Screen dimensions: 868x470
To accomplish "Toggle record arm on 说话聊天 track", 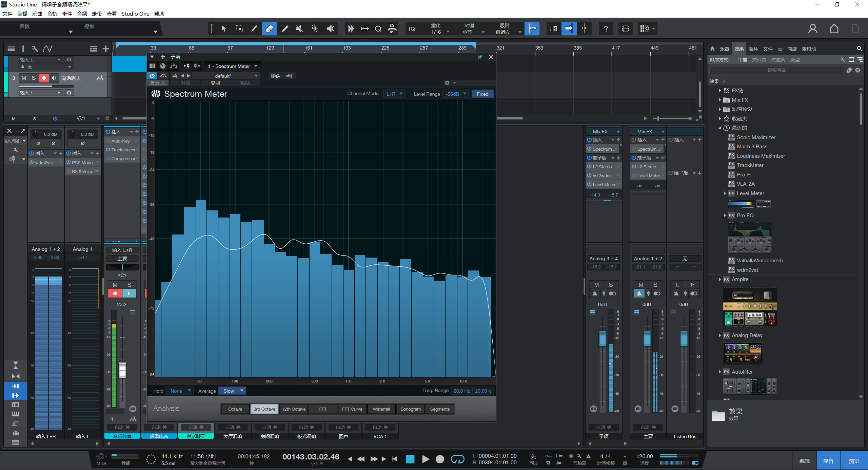I will coord(44,78).
